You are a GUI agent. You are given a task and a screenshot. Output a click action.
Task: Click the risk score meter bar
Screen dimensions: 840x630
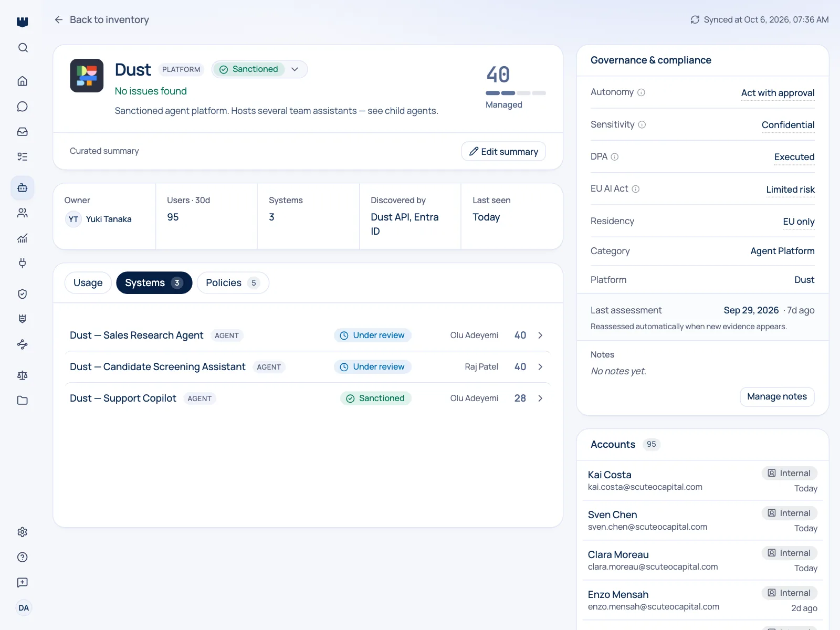click(516, 93)
